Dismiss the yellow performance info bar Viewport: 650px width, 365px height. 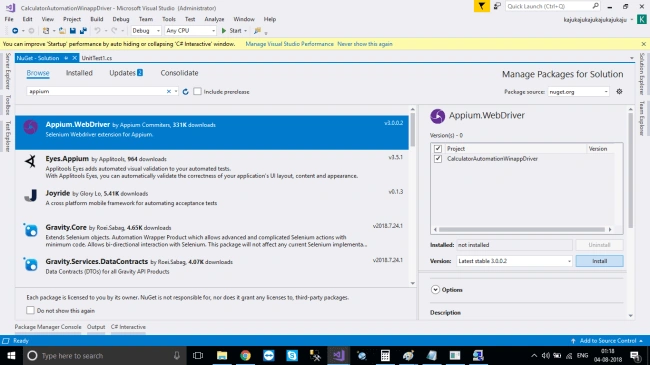[643, 44]
